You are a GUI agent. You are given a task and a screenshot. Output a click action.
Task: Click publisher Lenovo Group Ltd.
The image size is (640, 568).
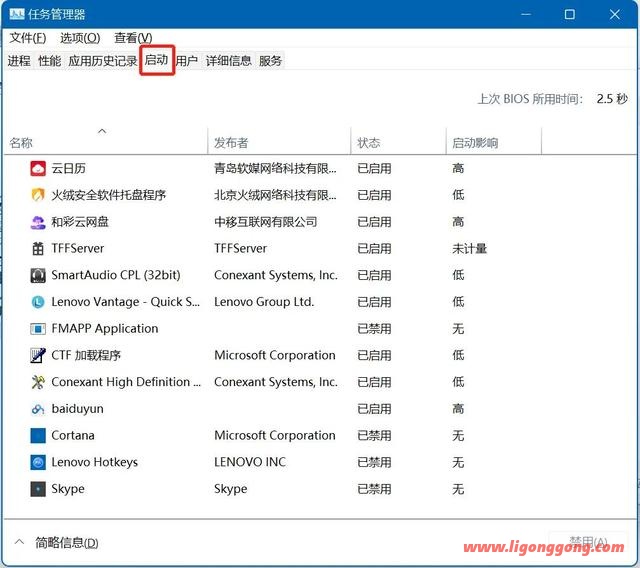[x=264, y=302]
